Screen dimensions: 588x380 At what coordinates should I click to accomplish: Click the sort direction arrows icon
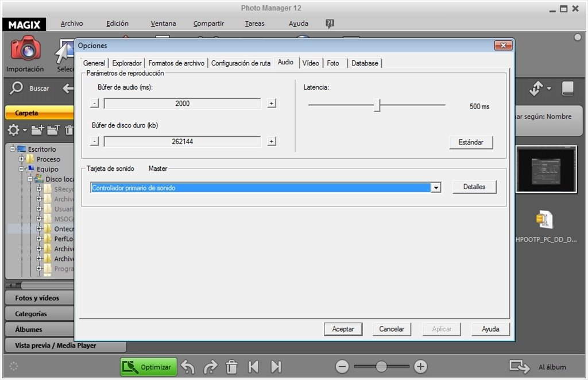(x=536, y=88)
